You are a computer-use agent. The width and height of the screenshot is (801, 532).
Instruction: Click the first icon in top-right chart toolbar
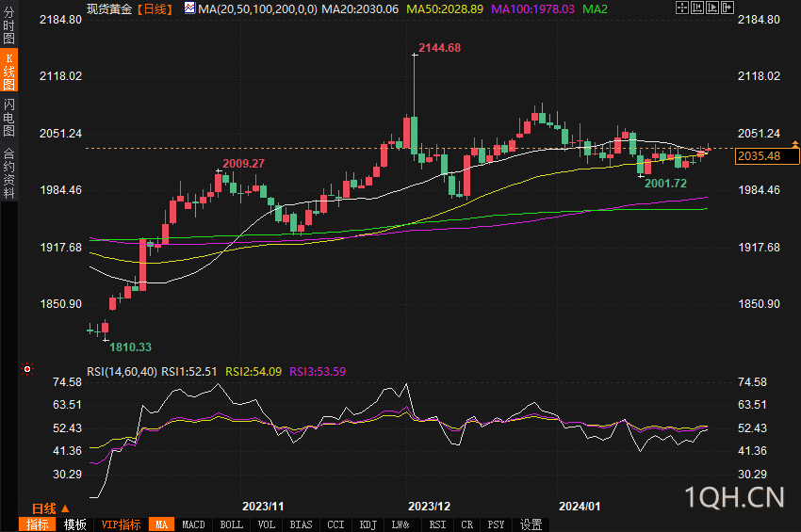pos(682,8)
